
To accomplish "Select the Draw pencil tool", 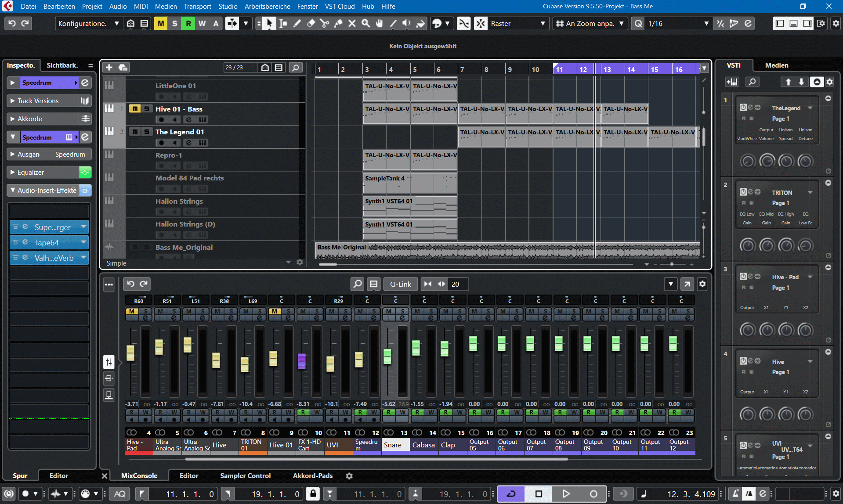I will click(297, 24).
